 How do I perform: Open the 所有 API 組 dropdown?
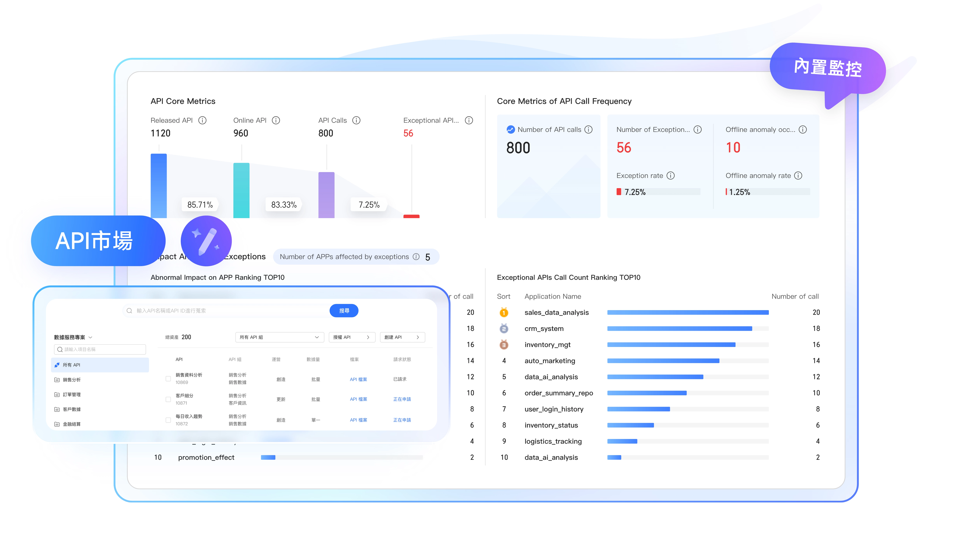(279, 338)
